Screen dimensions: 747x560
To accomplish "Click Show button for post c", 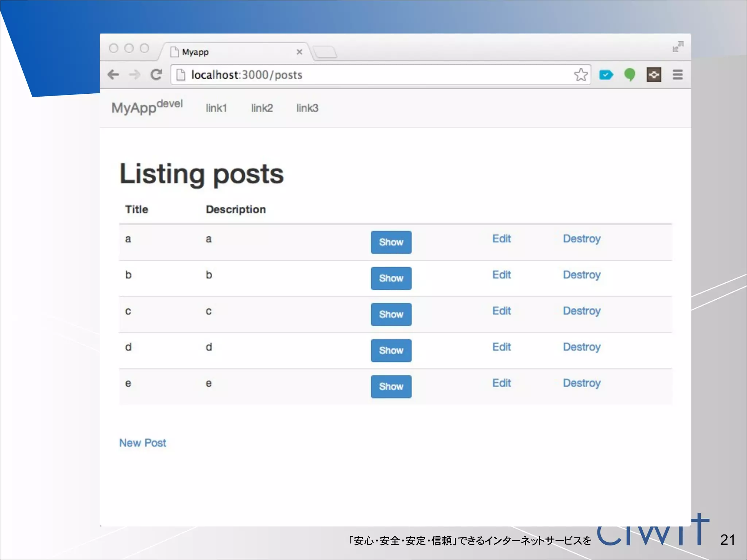I will click(x=391, y=314).
